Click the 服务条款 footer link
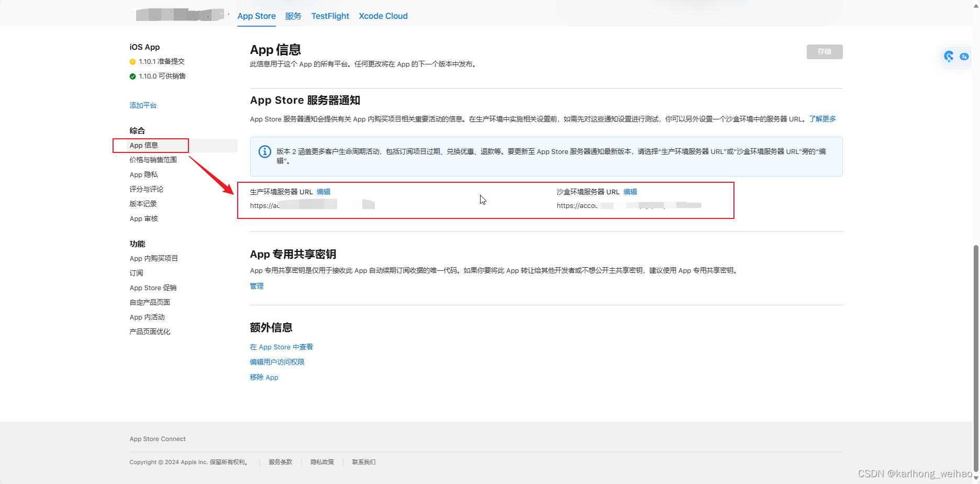980x484 pixels. (281, 462)
